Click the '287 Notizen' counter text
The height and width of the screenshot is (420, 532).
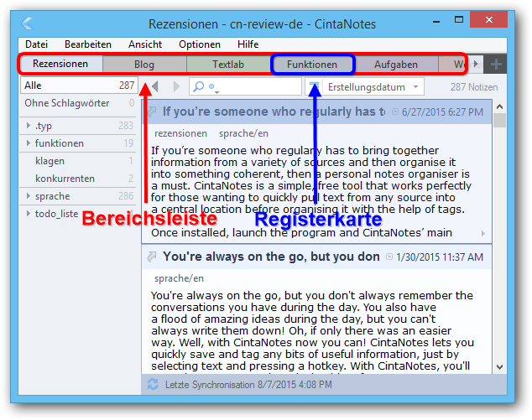474,87
